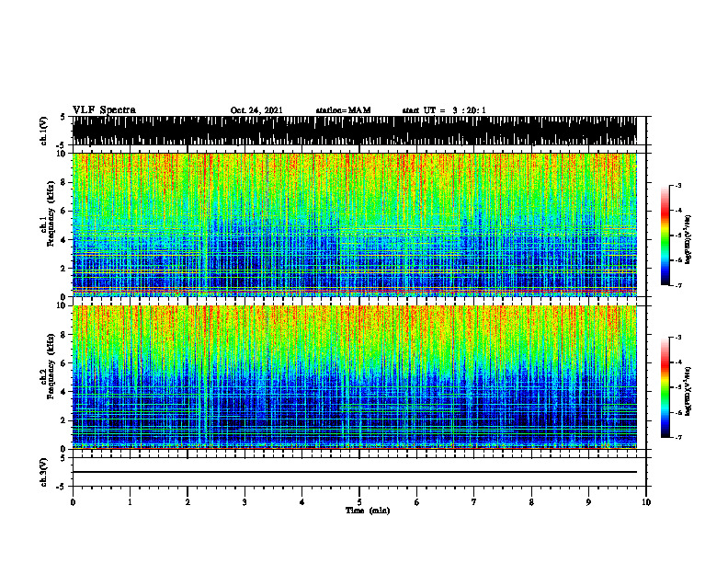Click the time axis tick label "6"
The image size is (728, 563).
pos(417,502)
